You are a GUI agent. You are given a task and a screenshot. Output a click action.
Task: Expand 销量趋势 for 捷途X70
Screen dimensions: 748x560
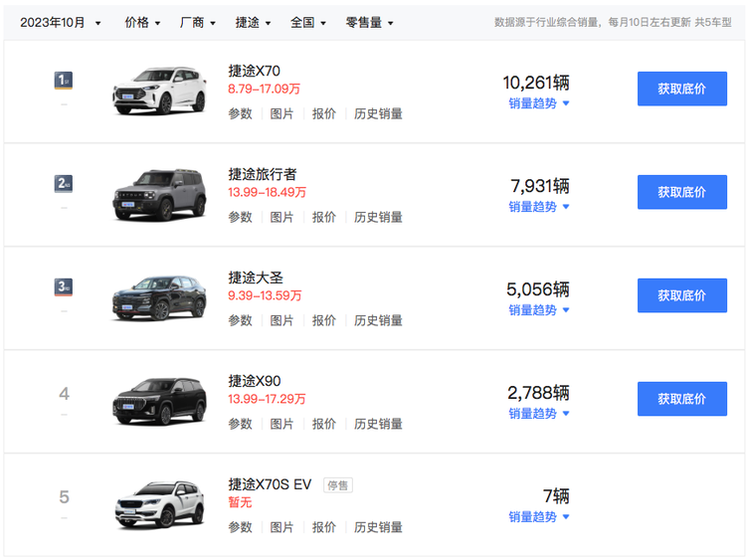click(539, 103)
